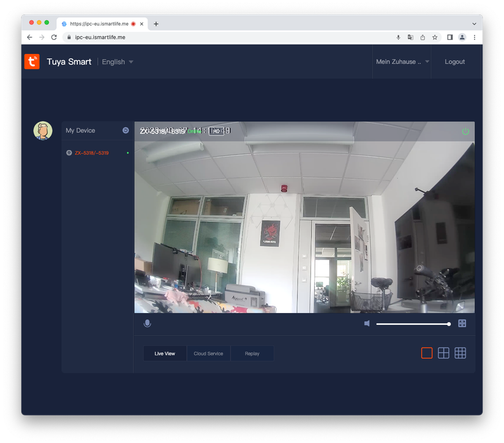Switch to the Cloud Service tab
The image size is (504, 443).
click(208, 353)
